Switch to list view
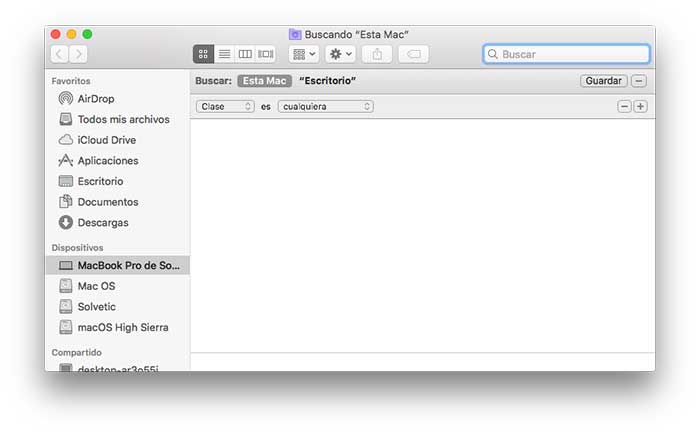This screenshot has width=700, height=435. tap(224, 54)
